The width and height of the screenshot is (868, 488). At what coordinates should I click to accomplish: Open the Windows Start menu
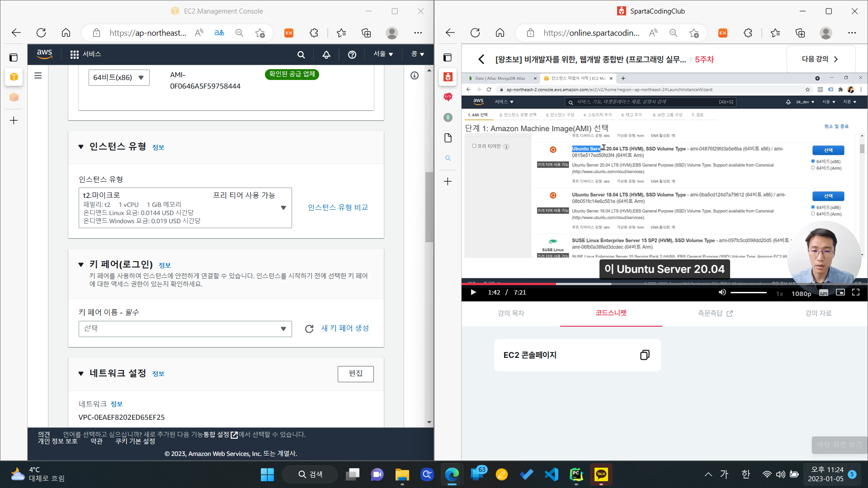(267, 474)
